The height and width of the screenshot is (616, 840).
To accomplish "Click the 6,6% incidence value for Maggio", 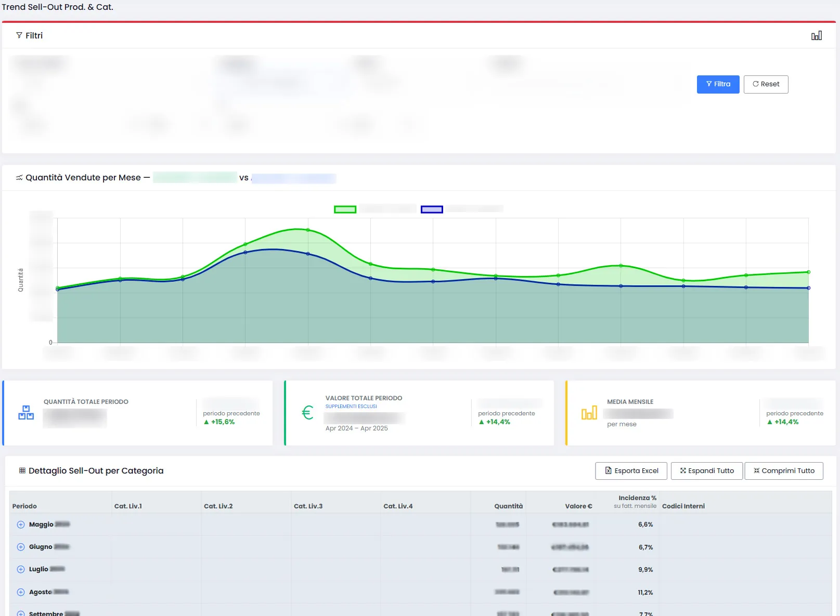I will 645,525.
